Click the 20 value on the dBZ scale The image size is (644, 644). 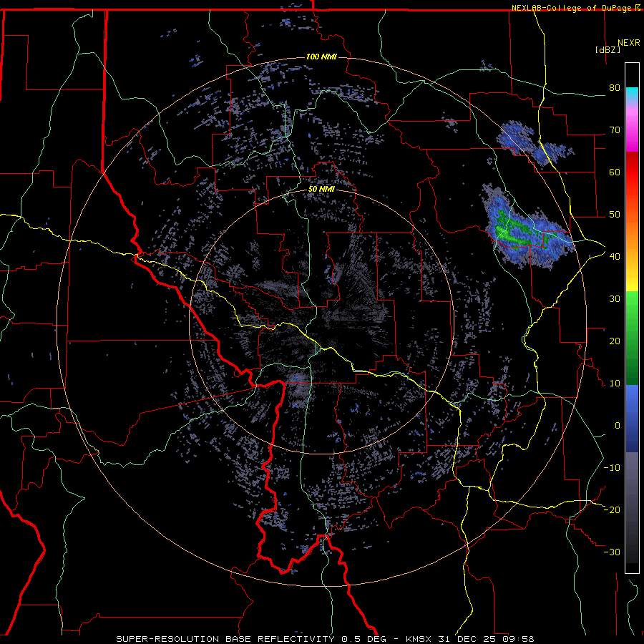click(x=615, y=341)
